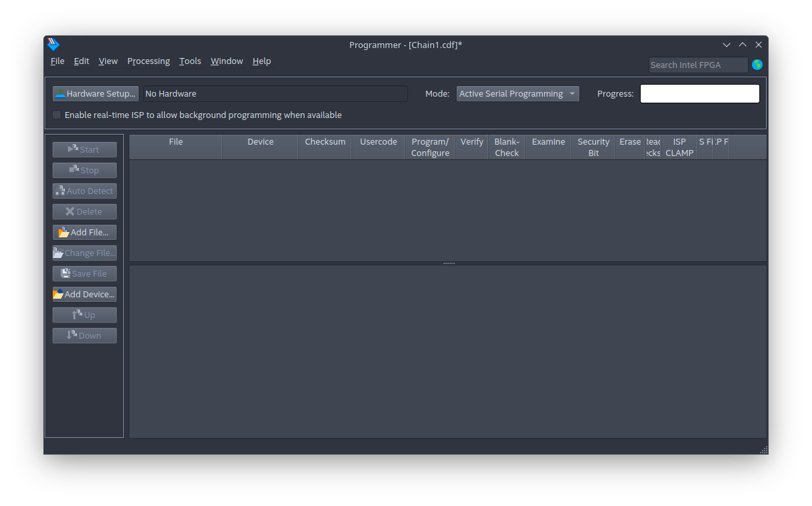This screenshot has height=506, width=812.
Task: Click the Search Intel FPGA field
Action: pos(698,65)
